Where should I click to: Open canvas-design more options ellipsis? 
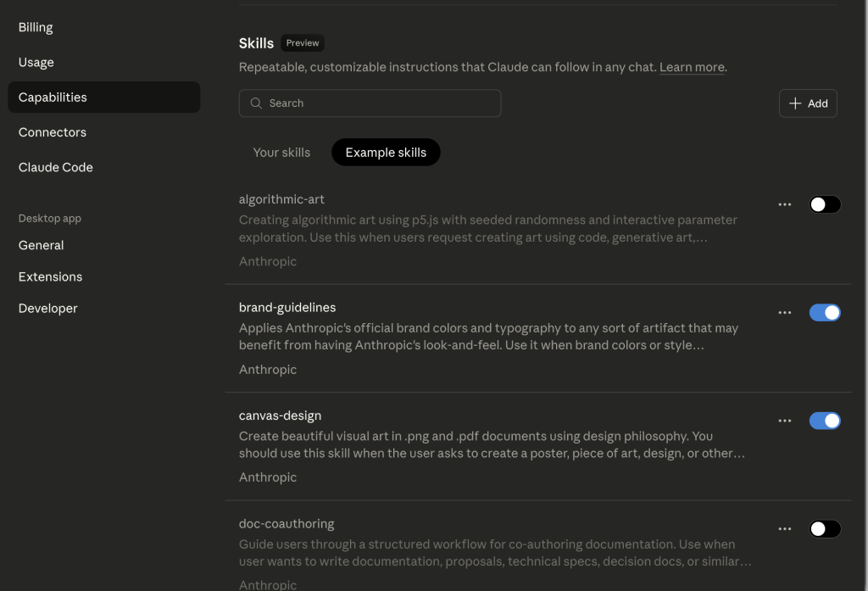(785, 421)
